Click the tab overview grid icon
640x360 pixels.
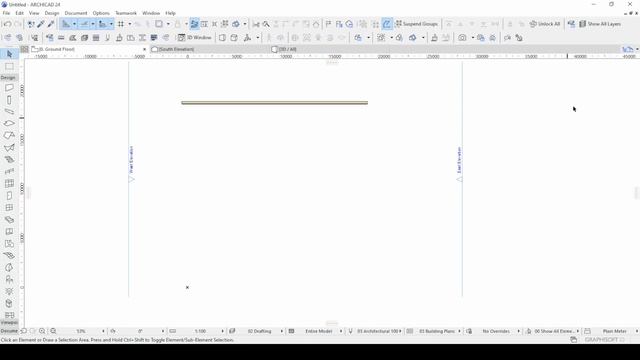24,49
